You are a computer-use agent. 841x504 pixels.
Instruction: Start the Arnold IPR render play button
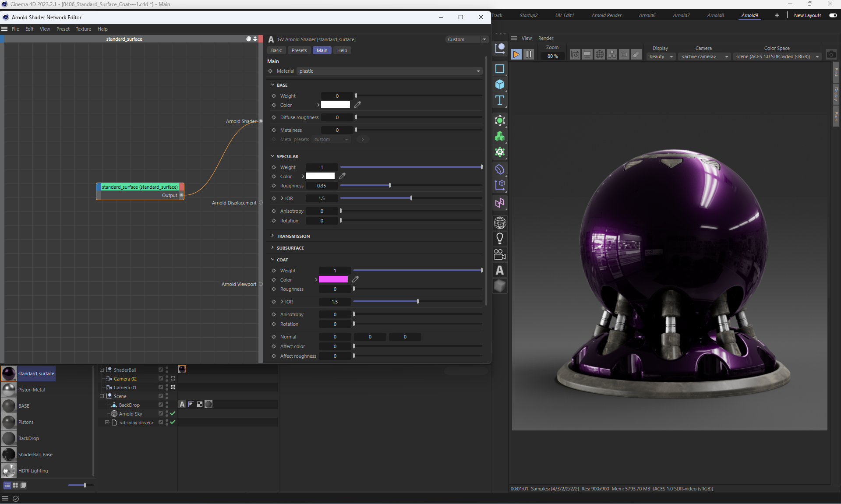(x=516, y=55)
